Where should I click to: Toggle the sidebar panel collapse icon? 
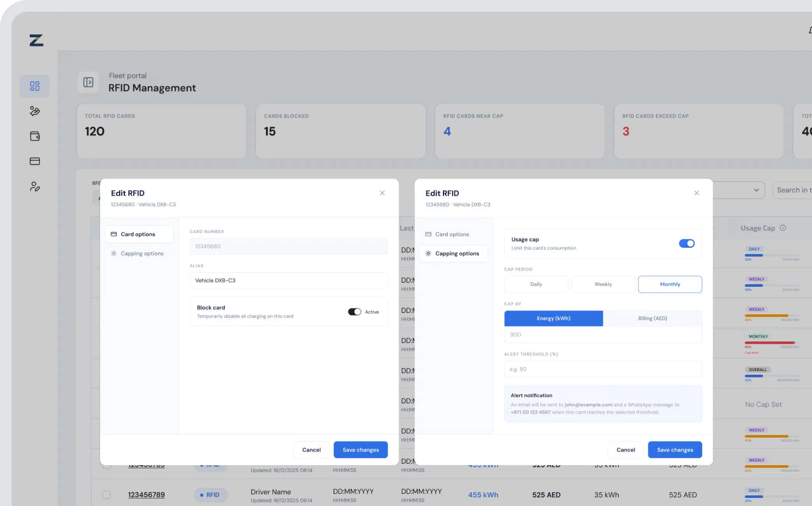[x=88, y=82]
